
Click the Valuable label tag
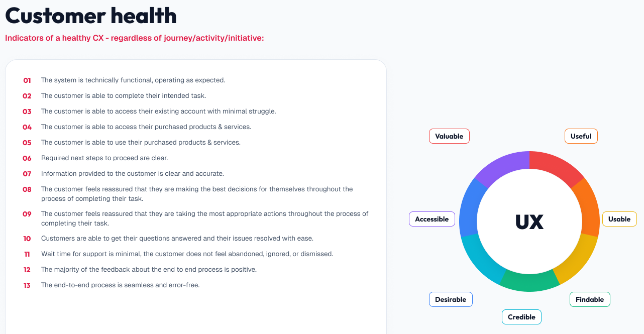(449, 136)
